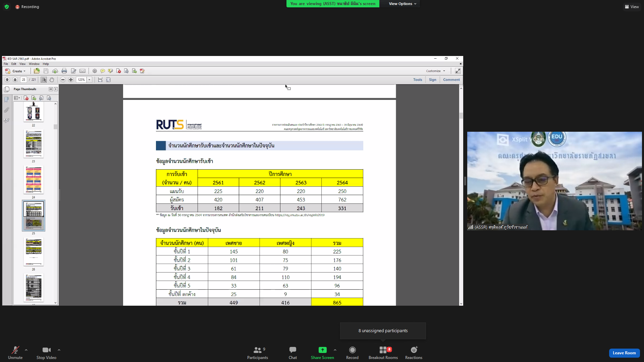Delete page icon in thumbnails panel
Viewport: 644px width, 362px height.
(26, 98)
